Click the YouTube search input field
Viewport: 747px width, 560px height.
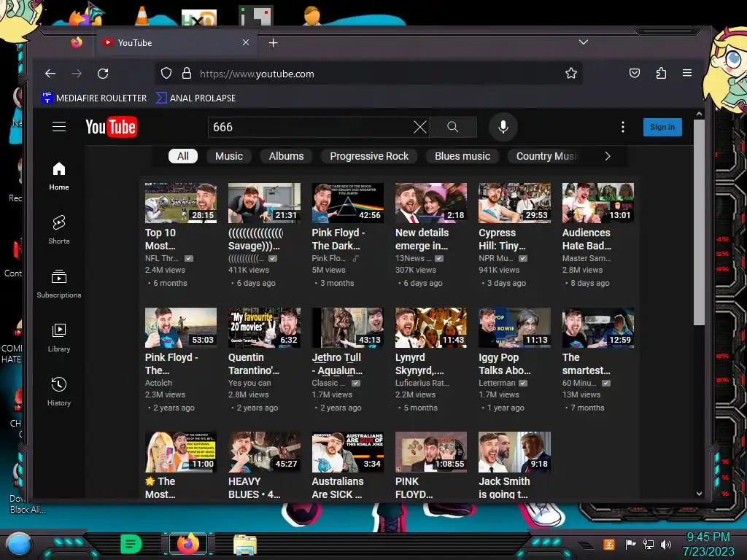[x=311, y=127]
